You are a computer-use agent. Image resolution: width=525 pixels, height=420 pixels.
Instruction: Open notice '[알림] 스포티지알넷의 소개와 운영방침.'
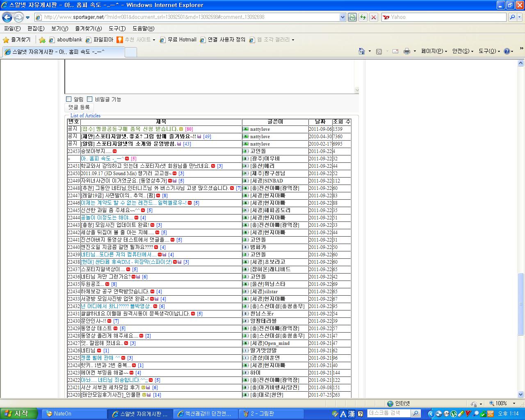(x=128, y=144)
